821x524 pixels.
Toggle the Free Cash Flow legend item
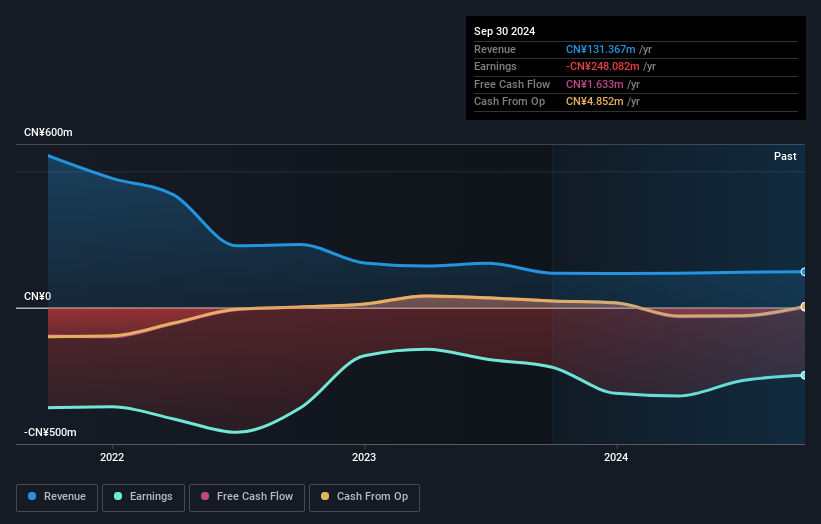pos(247,497)
